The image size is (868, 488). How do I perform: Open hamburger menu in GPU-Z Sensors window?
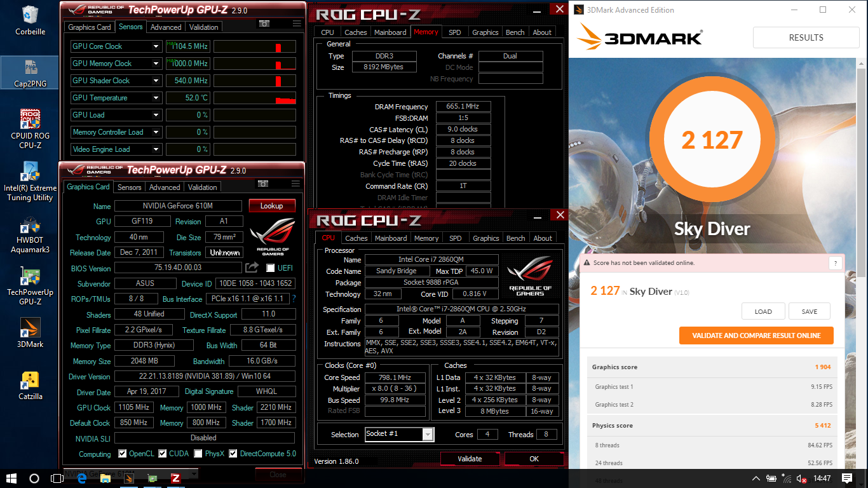coord(297,24)
